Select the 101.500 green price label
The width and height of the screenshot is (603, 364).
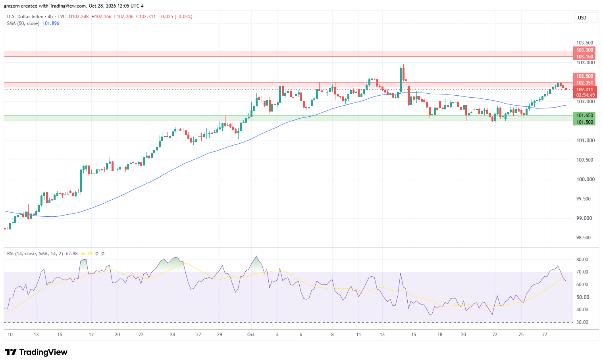[x=585, y=122]
